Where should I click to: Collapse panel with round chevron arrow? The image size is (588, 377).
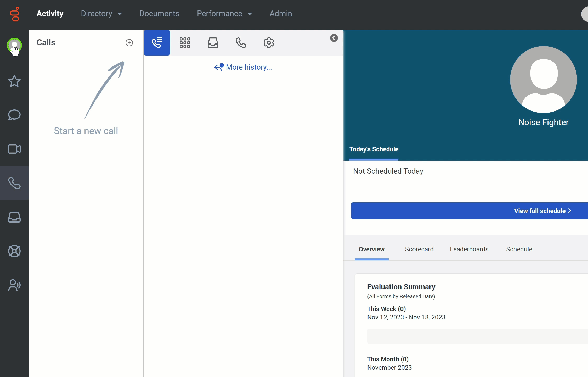tap(334, 38)
